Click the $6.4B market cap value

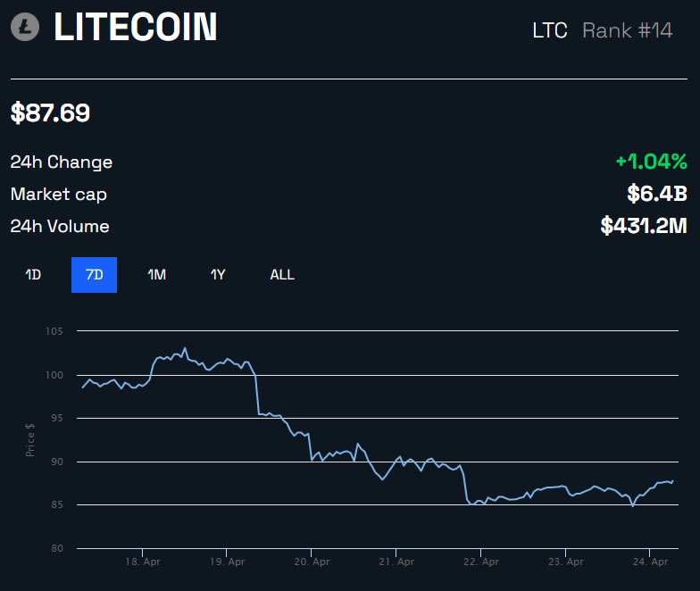[657, 194]
